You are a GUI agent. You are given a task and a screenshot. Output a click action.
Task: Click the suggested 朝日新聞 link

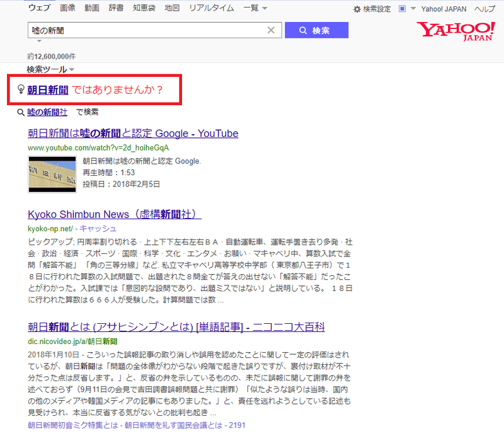click(48, 89)
